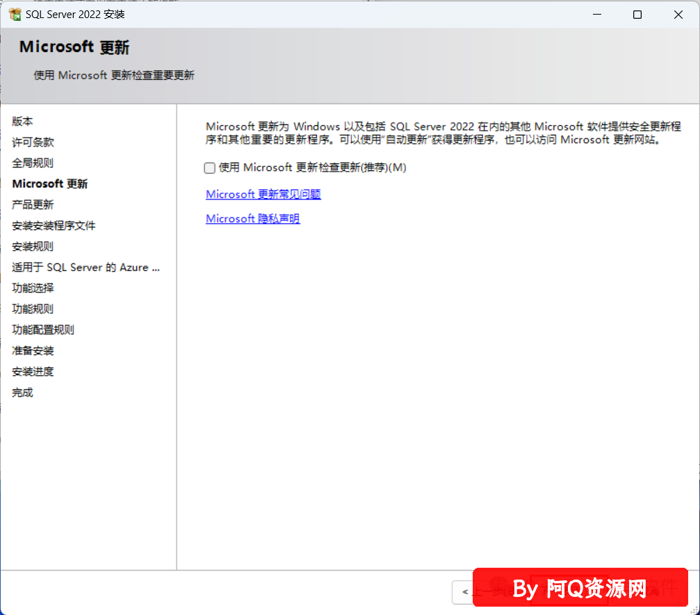Click the 安装规则 sidebar step
Image resolution: width=700 pixels, height=615 pixels.
tap(33, 247)
